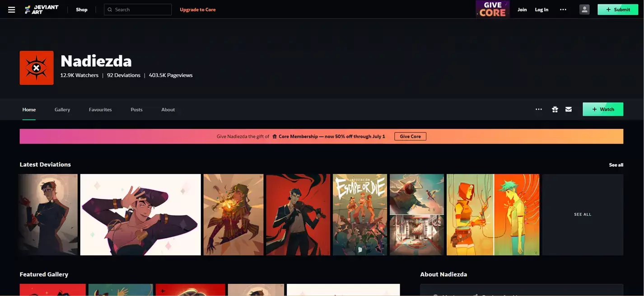Open the two-panel teal and red artwork
644x296 pixels.
(x=417, y=215)
